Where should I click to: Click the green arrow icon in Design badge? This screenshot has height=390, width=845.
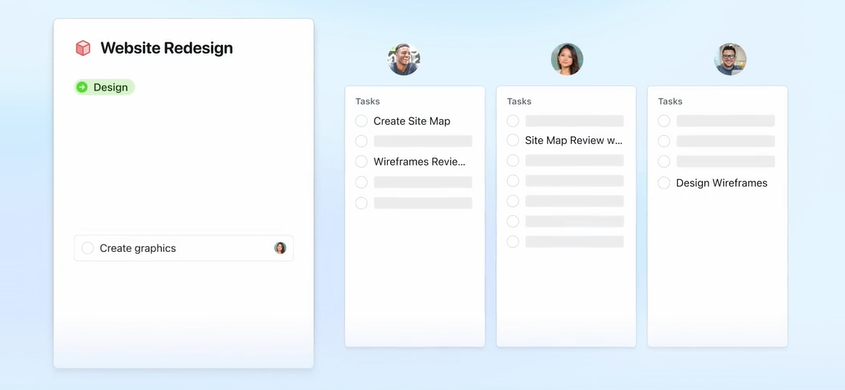tap(82, 87)
